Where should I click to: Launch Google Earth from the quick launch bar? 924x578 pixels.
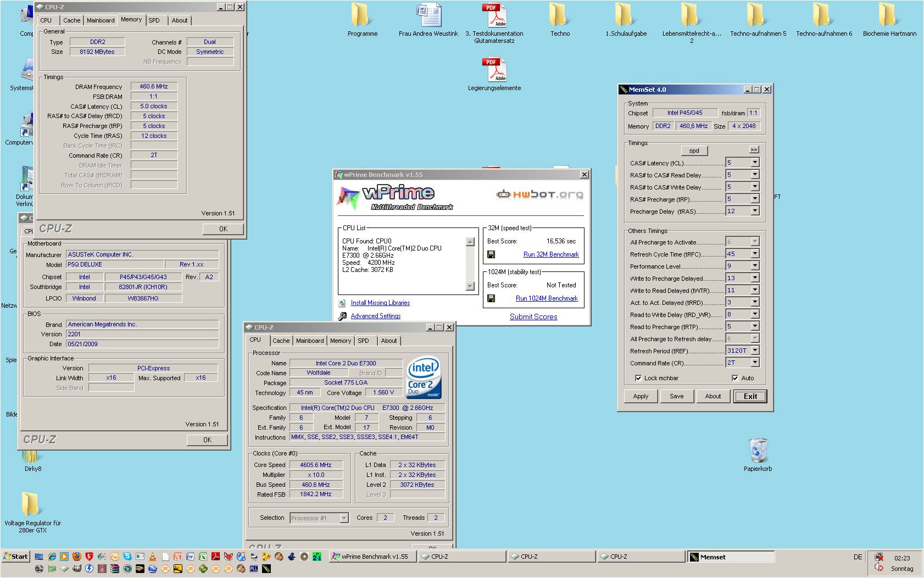tap(153, 569)
